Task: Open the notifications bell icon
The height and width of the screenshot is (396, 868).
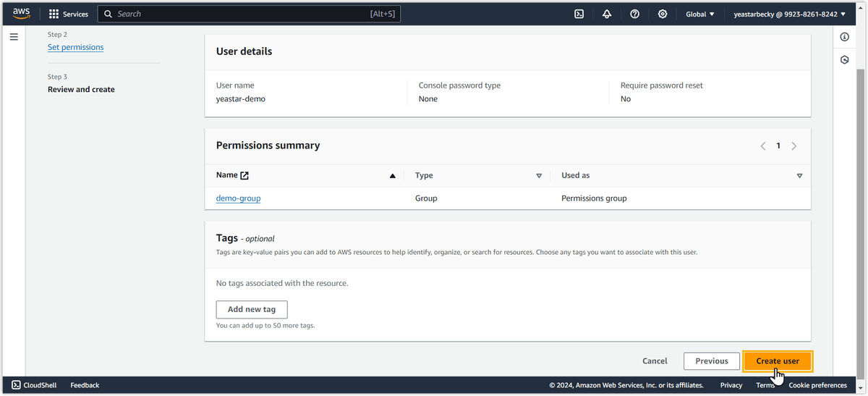Action: click(x=607, y=14)
